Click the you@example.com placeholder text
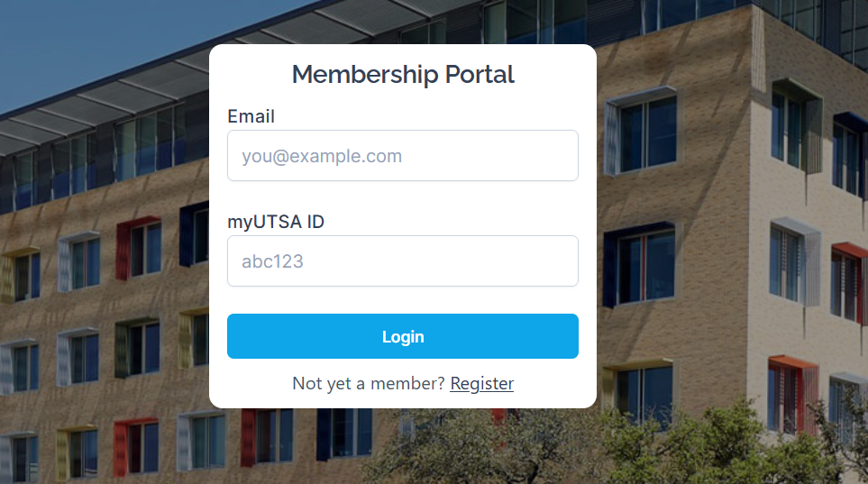The image size is (868, 484). pos(322,156)
